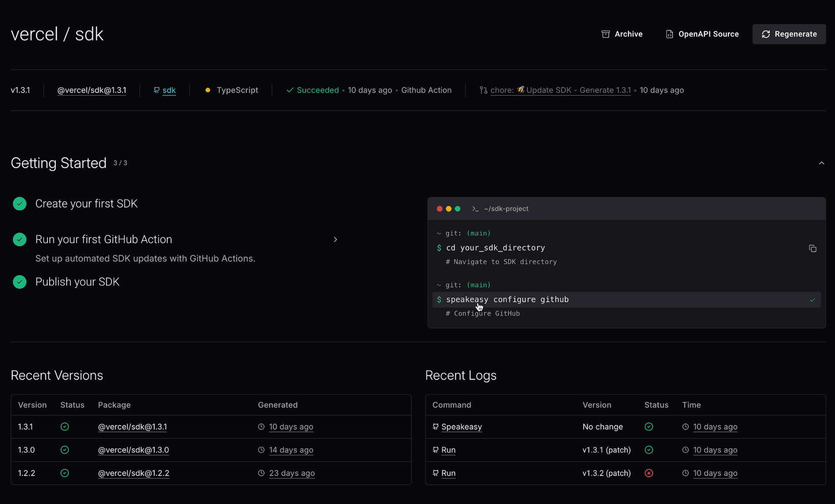Viewport: 835px width, 504px height.
Task: Click the terminal prompt icon beside ~/sdk-project
Action: click(x=475, y=209)
